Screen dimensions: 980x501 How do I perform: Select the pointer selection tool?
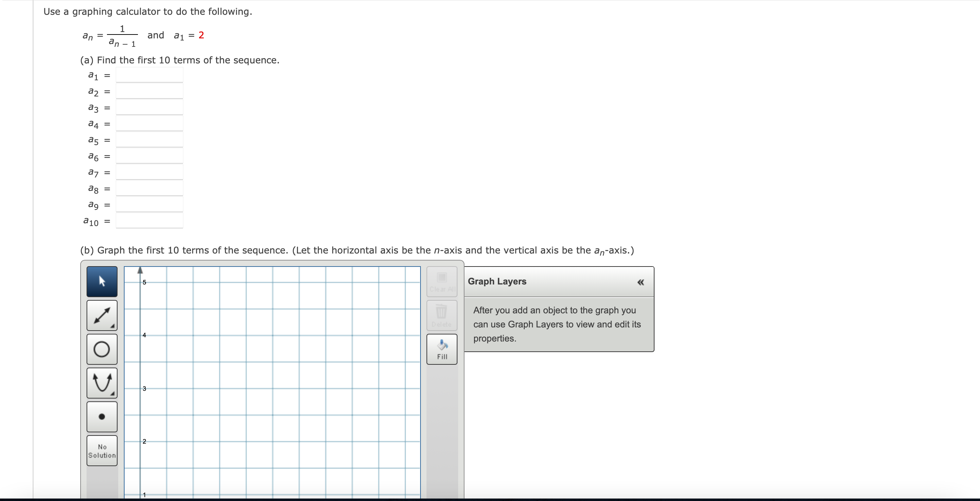pyautogui.click(x=102, y=281)
